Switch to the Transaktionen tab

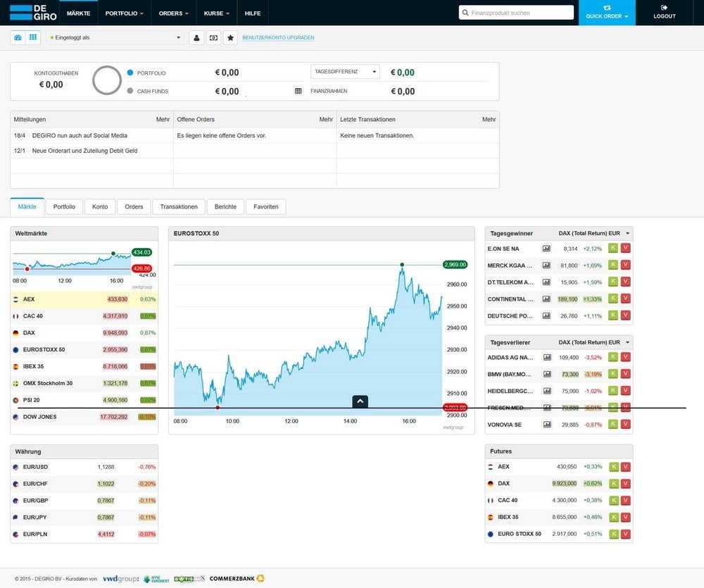pos(179,206)
